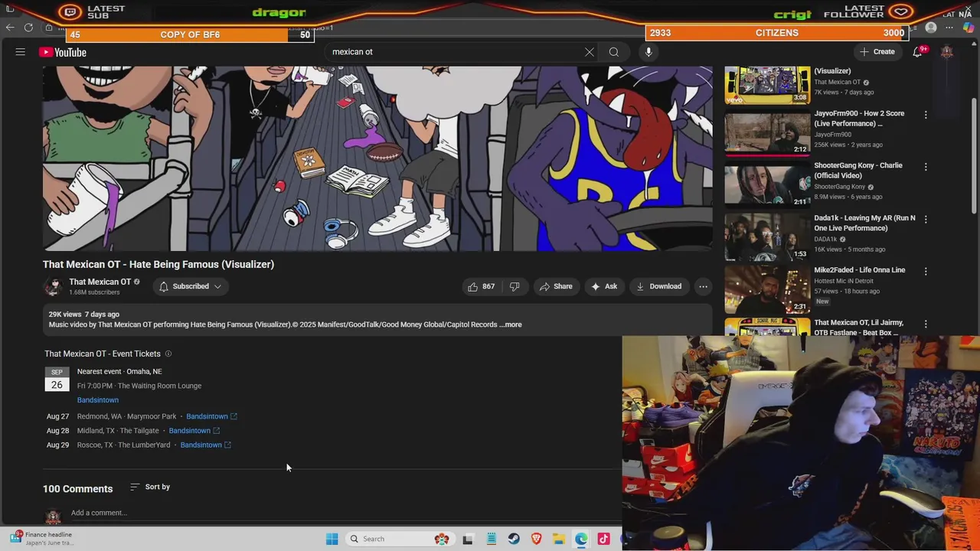Open Bandsintown link for Omaha event
The image size is (980, 551).
click(x=97, y=400)
